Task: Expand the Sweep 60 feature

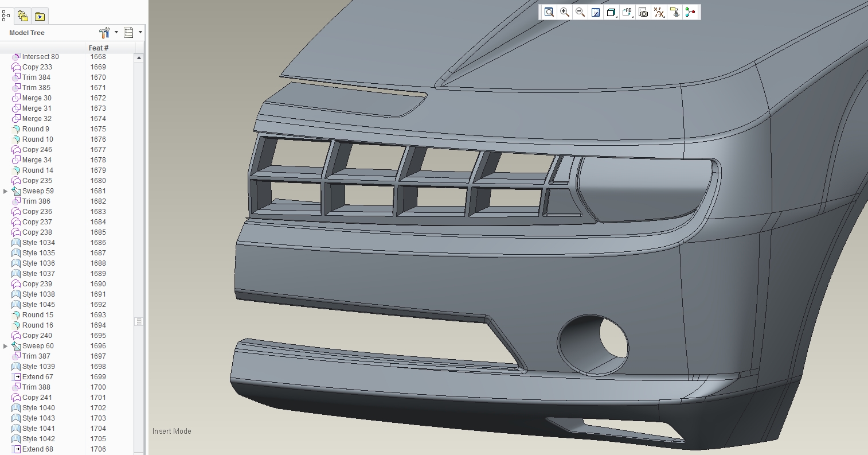Action: [x=6, y=346]
